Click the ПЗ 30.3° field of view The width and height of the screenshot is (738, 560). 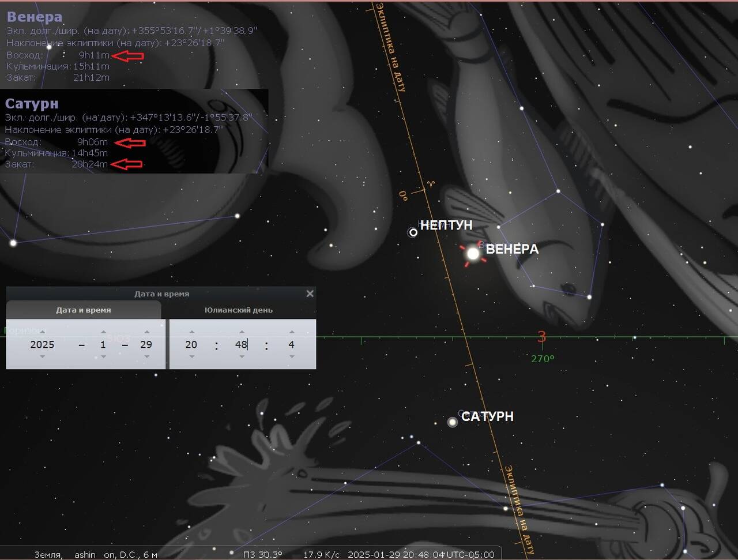(263, 555)
